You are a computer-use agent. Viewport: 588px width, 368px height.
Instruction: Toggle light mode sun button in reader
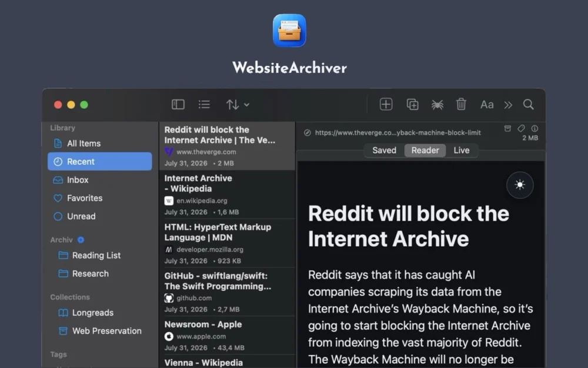tap(520, 185)
